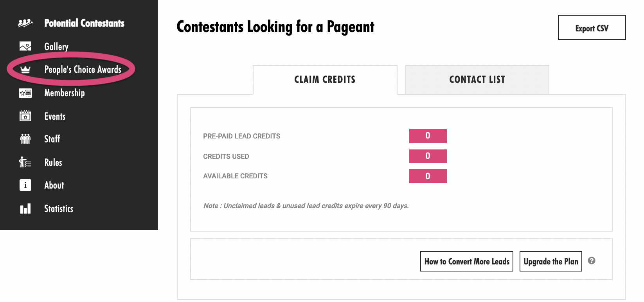
Task: Open the Contact List tab
Action: tap(477, 79)
